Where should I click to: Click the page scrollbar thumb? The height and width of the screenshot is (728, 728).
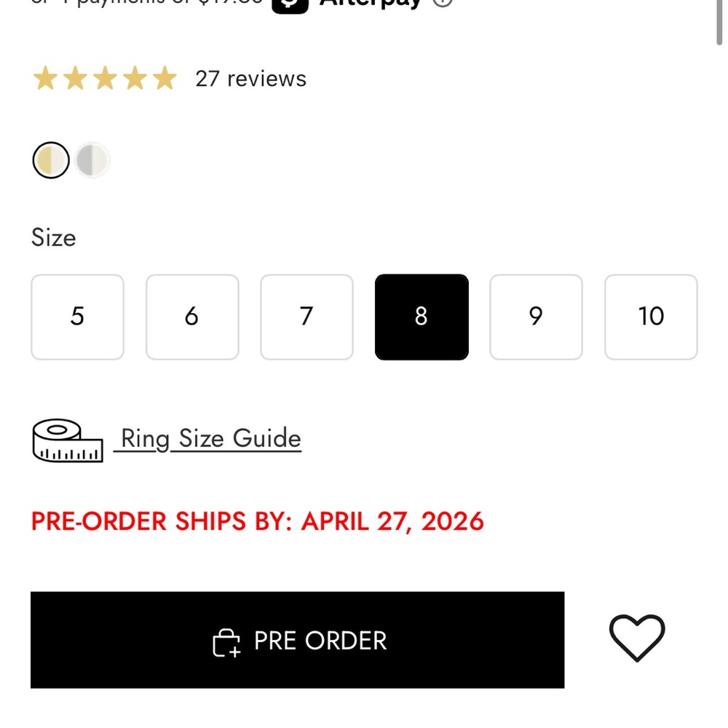point(721,22)
